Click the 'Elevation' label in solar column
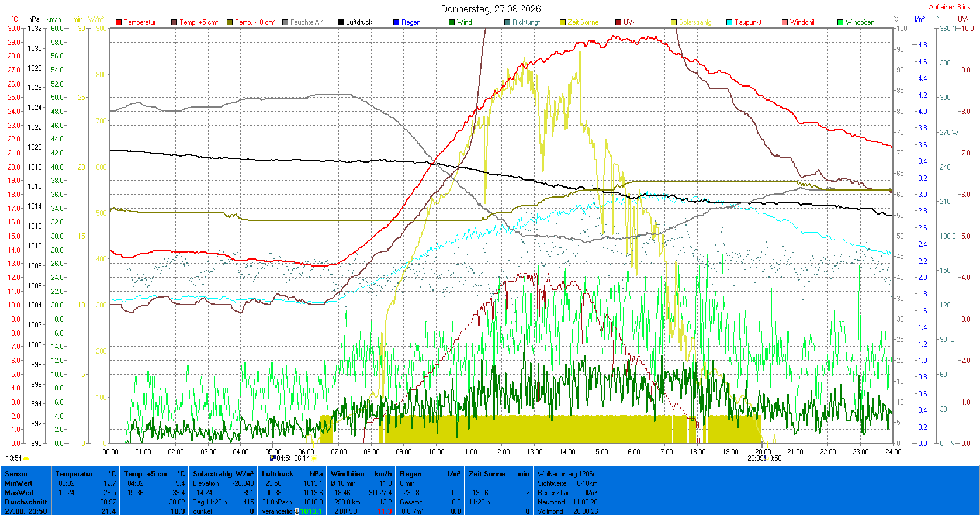 (206, 483)
